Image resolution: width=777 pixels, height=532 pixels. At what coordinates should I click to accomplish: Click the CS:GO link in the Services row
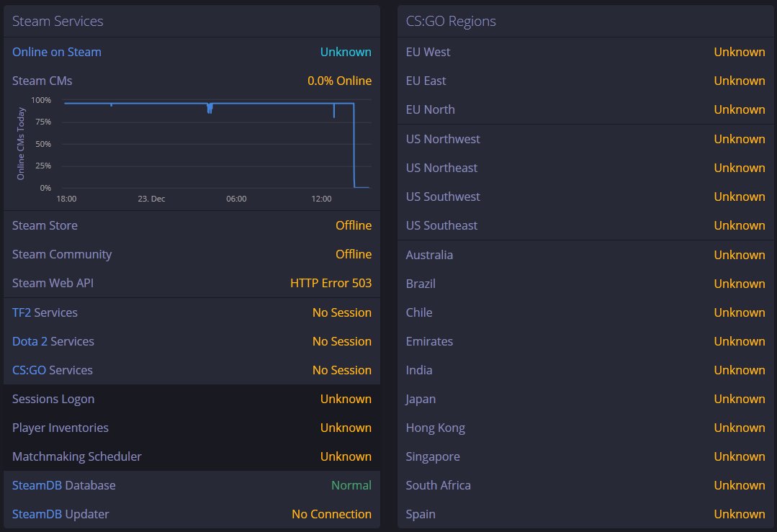click(29, 370)
